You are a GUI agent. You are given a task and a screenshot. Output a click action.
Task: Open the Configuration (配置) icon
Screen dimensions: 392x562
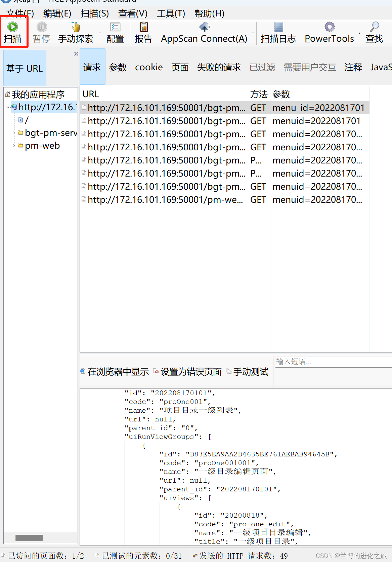point(115,27)
